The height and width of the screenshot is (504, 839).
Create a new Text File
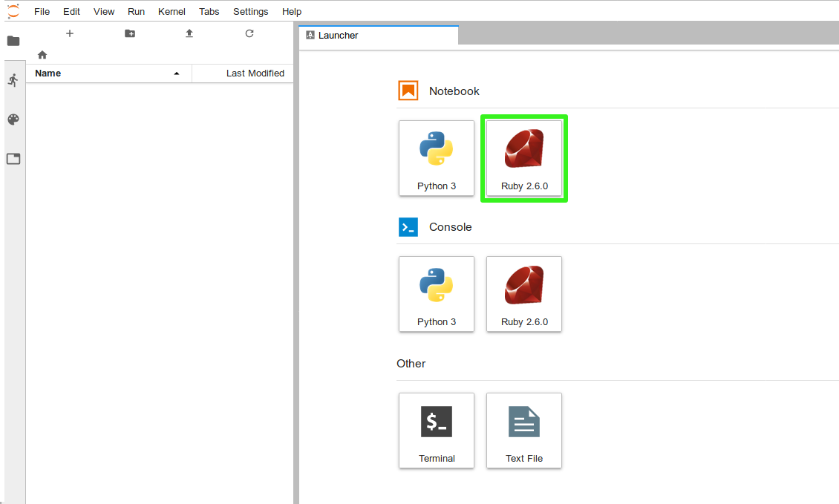point(524,431)
